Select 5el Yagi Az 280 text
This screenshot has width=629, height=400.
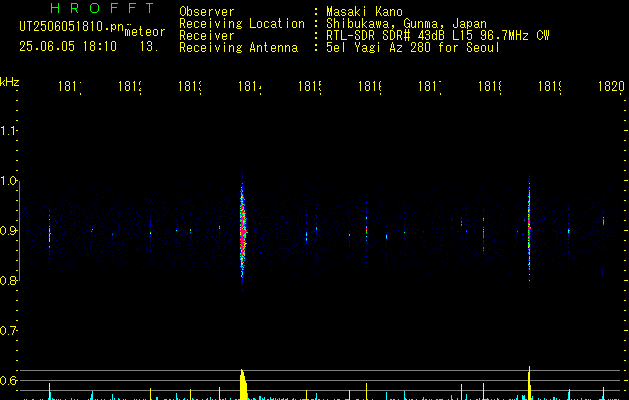(378, 48)
